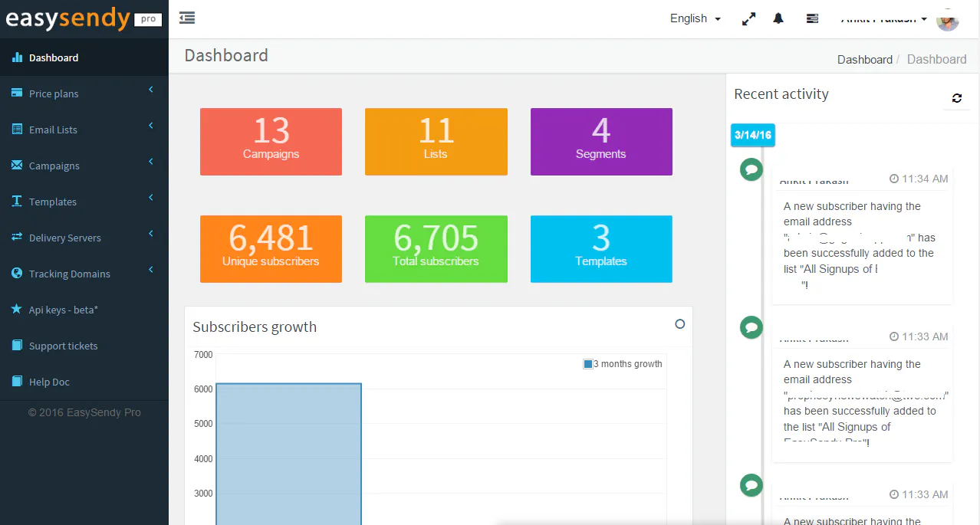Click the Templates text icon
Screen dimensions: 980x525
point(17,201)
